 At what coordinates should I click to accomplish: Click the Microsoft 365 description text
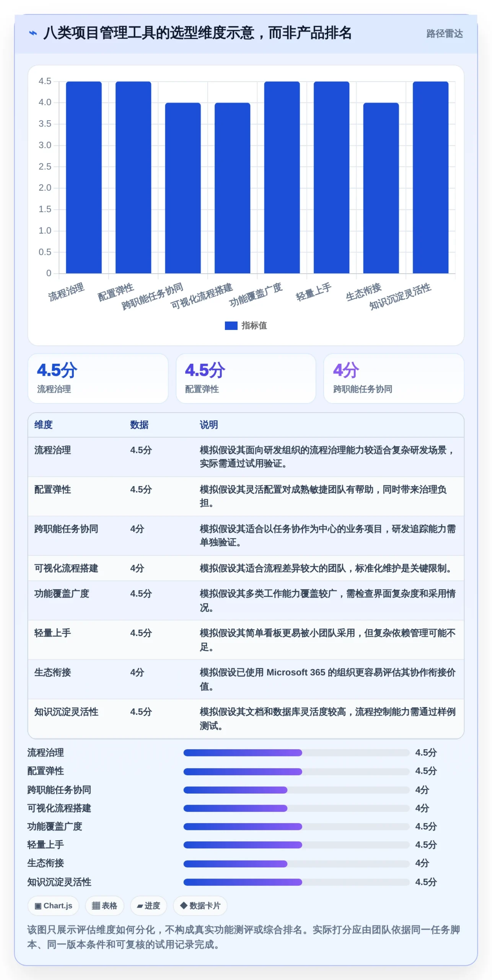click(327, 679)
